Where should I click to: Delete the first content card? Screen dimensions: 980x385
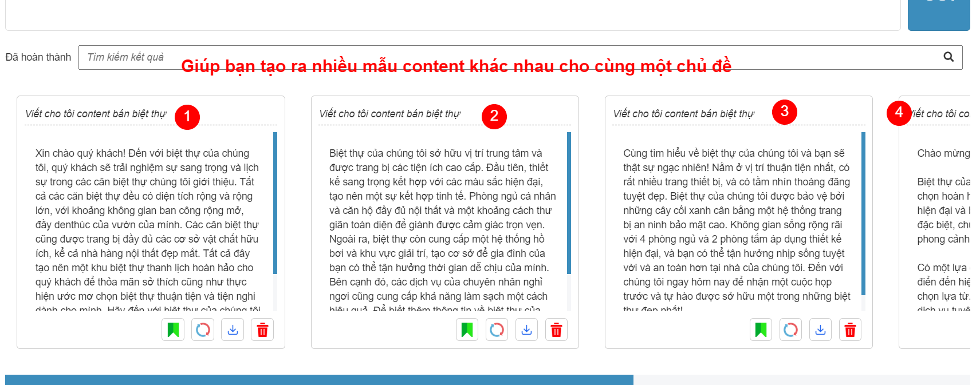tap(262, 330)
